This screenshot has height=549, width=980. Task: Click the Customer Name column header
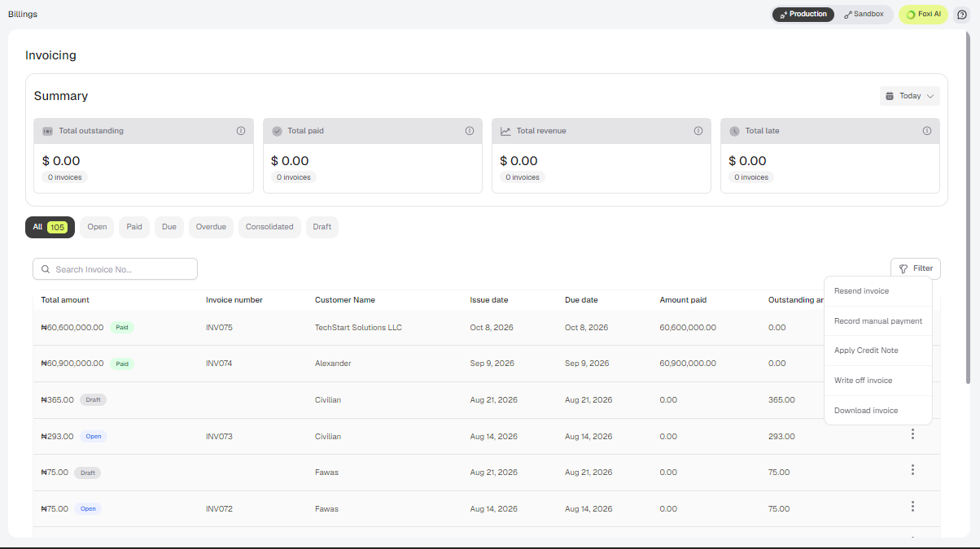tap(345, 300)
